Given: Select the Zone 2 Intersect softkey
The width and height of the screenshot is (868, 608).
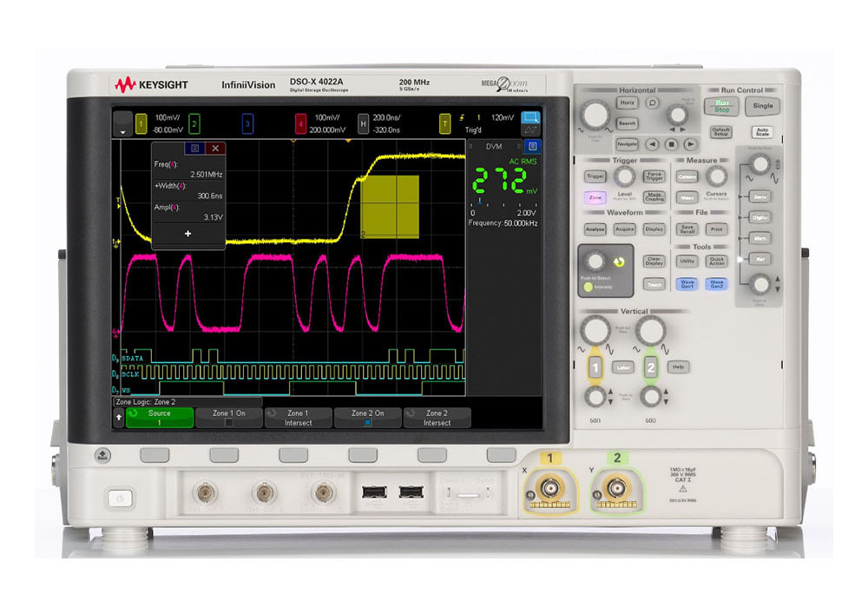Looking at the screenshot, I should click(x=437, y=418).
